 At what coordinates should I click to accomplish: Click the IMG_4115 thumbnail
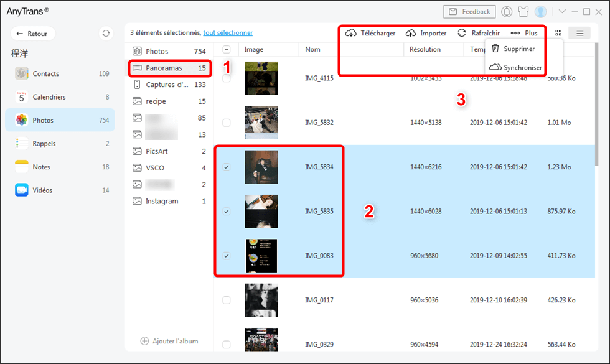261,78
